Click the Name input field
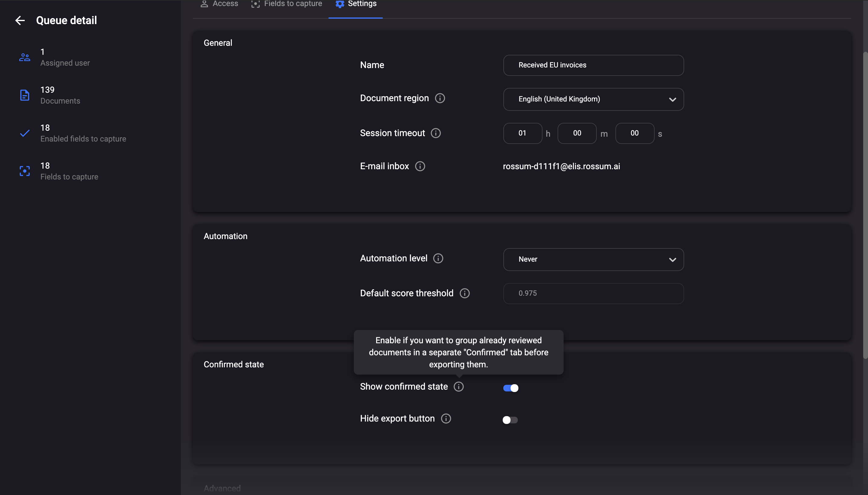The image size is (868, 495). pyautogui.click(x=593, y=65)
